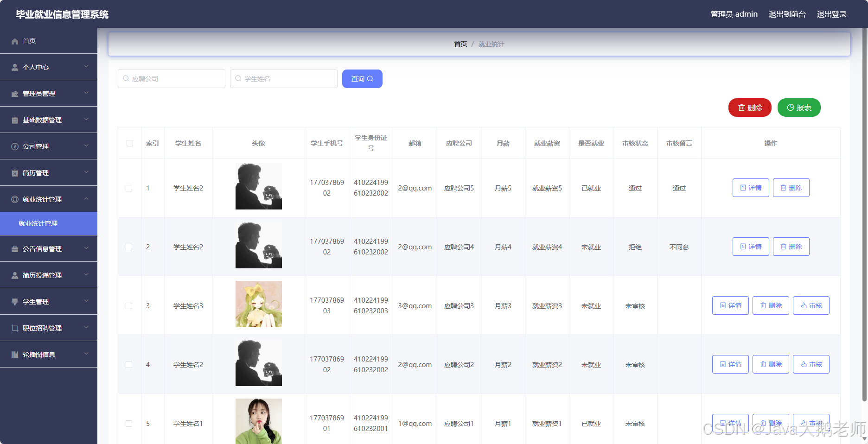The height and width of the screenshot is (444, 868).
Task: Open 详情 for row 2 应聘公司4
Action: (751, 247)
